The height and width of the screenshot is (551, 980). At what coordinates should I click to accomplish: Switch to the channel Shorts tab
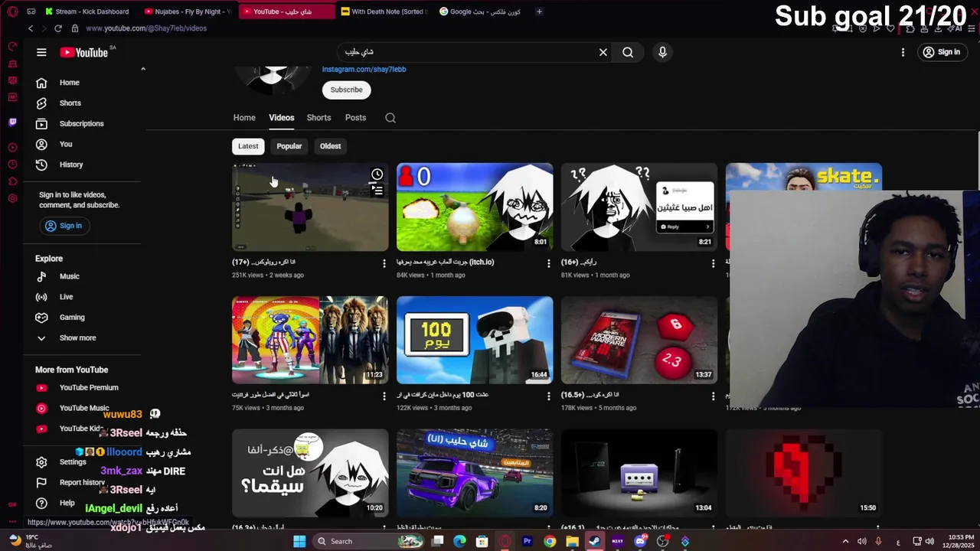coord(318,118)
